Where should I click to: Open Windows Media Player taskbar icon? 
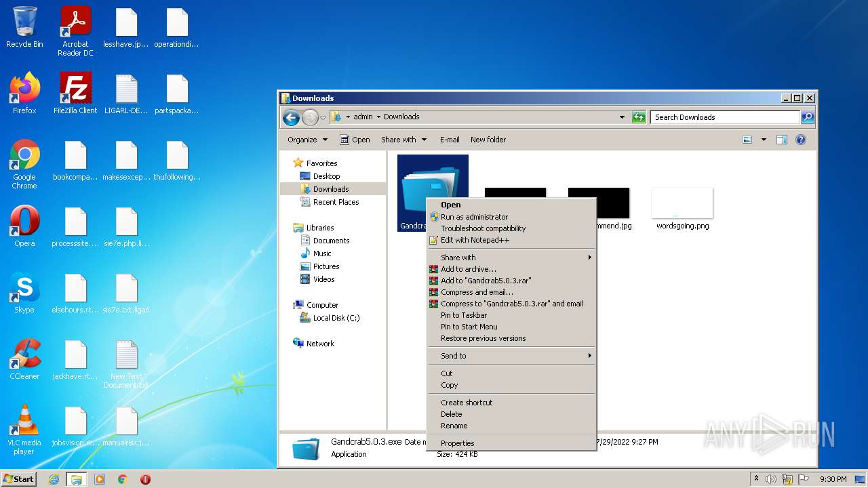click(x=100, y=479)
